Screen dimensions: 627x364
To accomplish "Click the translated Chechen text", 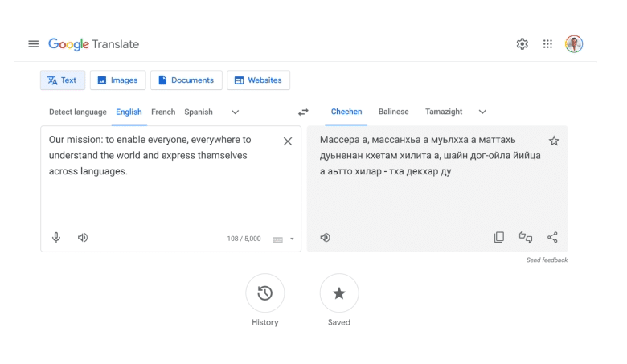I will pyautogui.click(x=430, y=155).
